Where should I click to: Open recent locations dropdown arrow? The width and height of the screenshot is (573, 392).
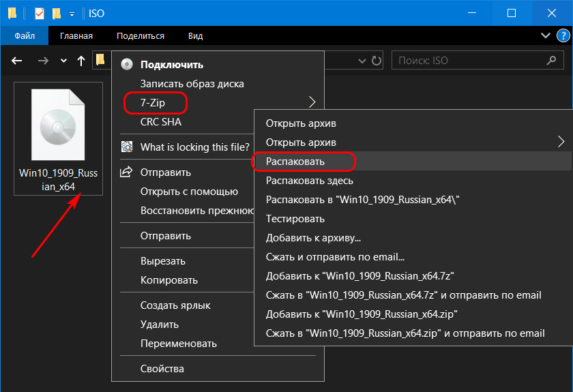[x=63, y=61]
